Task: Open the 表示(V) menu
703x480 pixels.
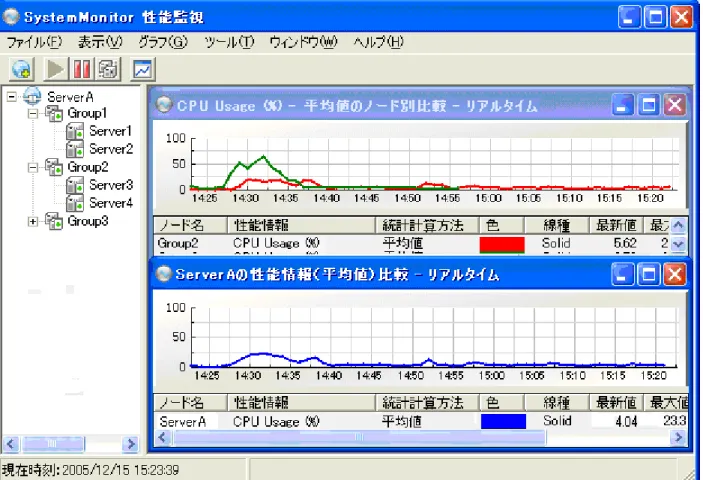Action: pyautogui.click(x=100, y=42)
